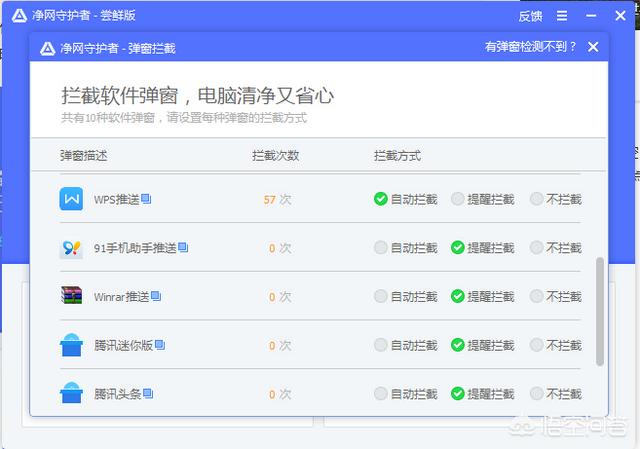Viewport: 640px width, 449px height.
Task: Open popup preview icon beside 腾讯头条
Action: (148, 393)
